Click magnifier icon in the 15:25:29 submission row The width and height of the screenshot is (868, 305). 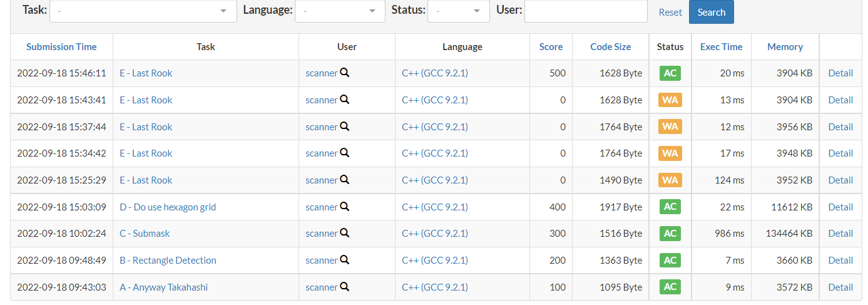344,180
